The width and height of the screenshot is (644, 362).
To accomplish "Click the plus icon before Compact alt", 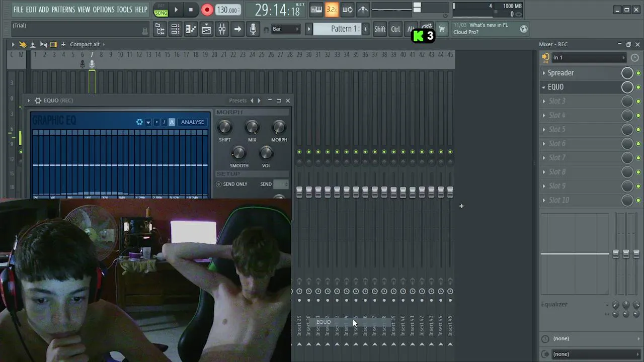I will [x=63, y=44].
